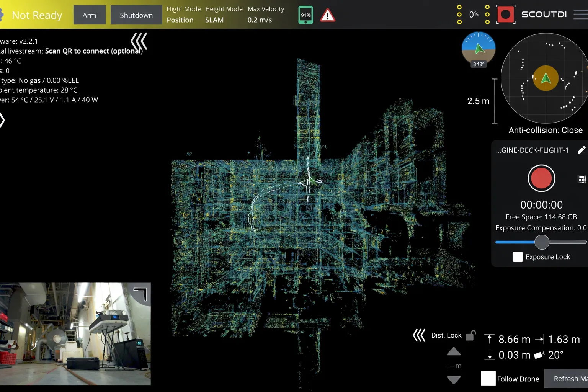Click the red camera record icon in top bar

(505, 15)
